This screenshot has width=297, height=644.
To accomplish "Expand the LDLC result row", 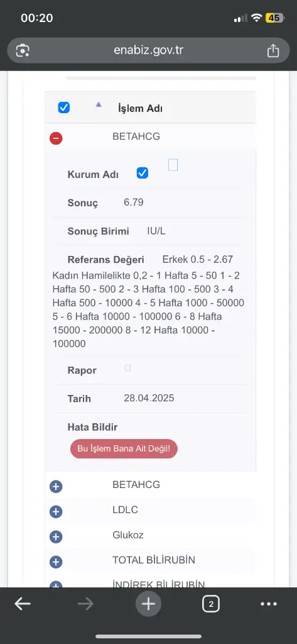I will [56, 512].
